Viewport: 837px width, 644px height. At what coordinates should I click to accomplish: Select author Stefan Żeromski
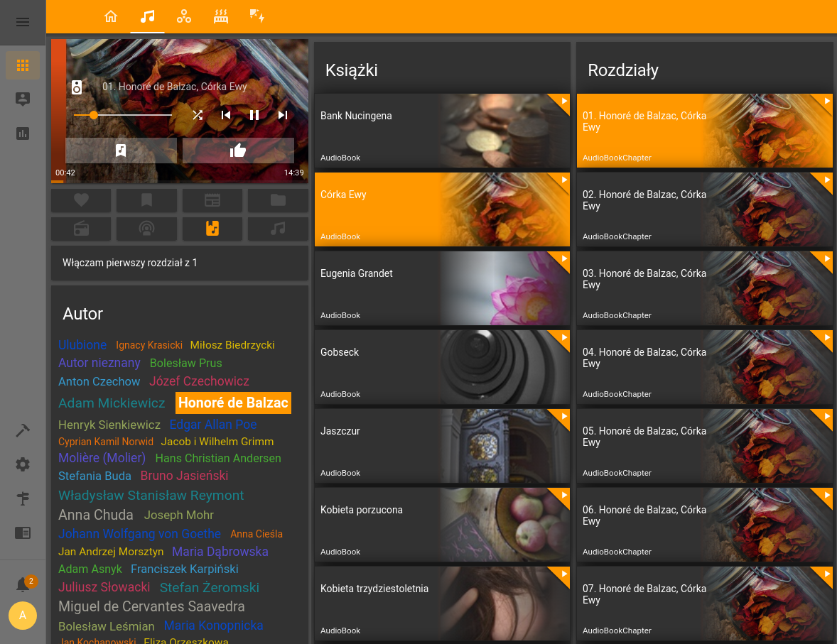209,587
